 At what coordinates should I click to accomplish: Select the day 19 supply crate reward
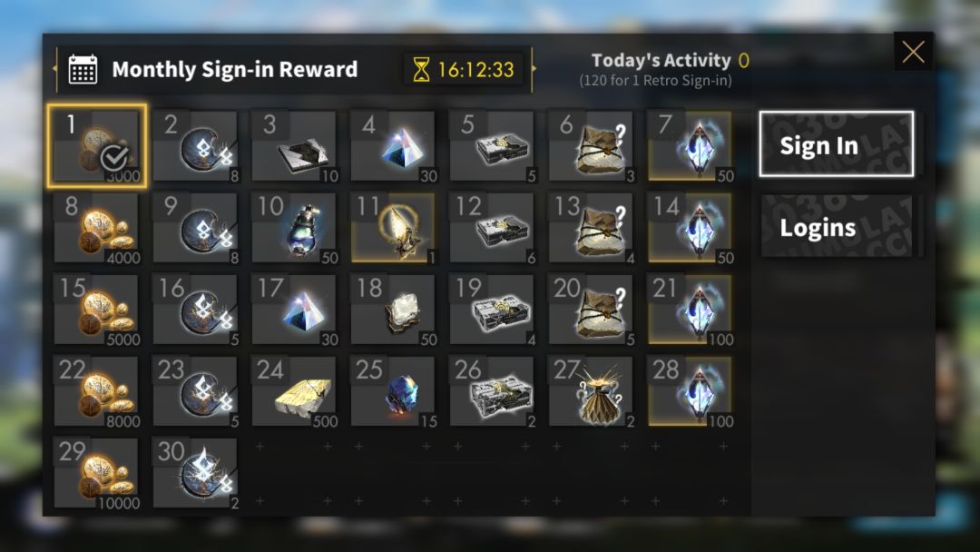point(493,310)
